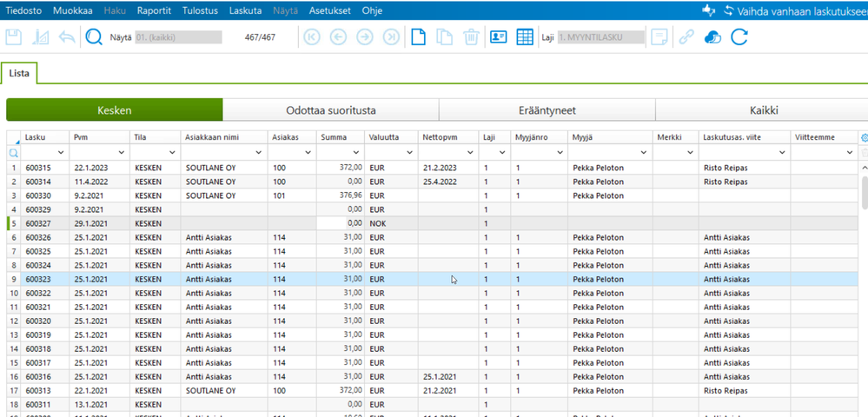868x417 pixels.
Task: Expand the Tila column filter dropdown
Action: tap(170, 153)
